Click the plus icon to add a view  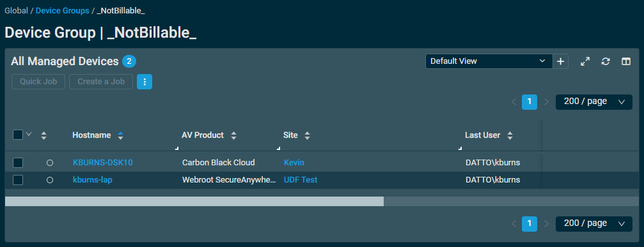(x=561, y=61)
